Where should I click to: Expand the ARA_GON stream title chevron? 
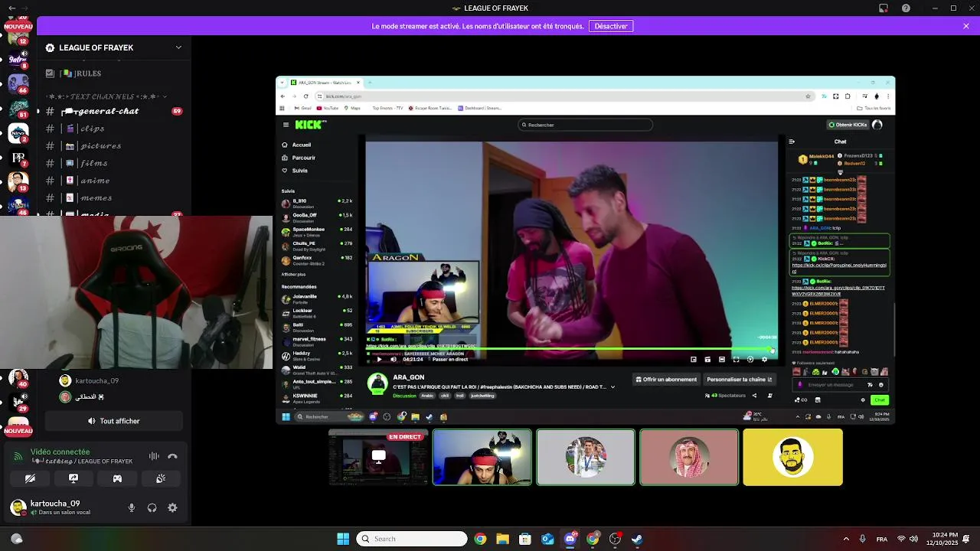(612, 387)
